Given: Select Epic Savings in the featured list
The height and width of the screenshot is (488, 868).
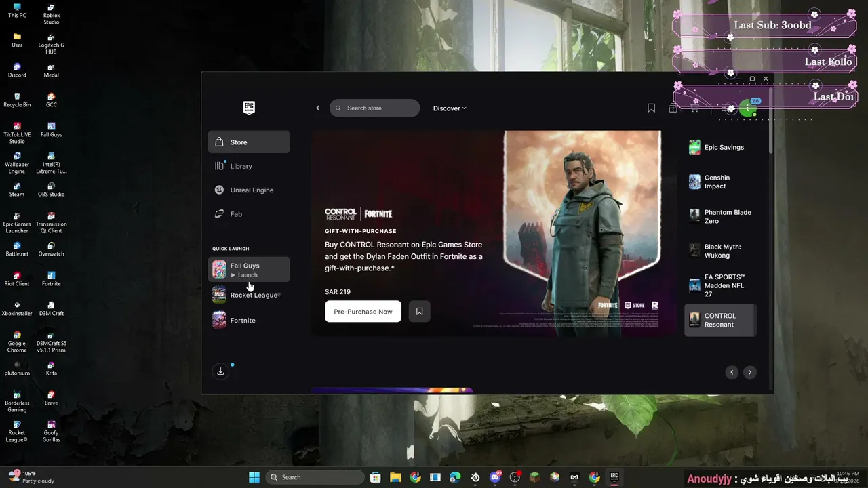Looking at the screenshot, I should coord(720,147).
